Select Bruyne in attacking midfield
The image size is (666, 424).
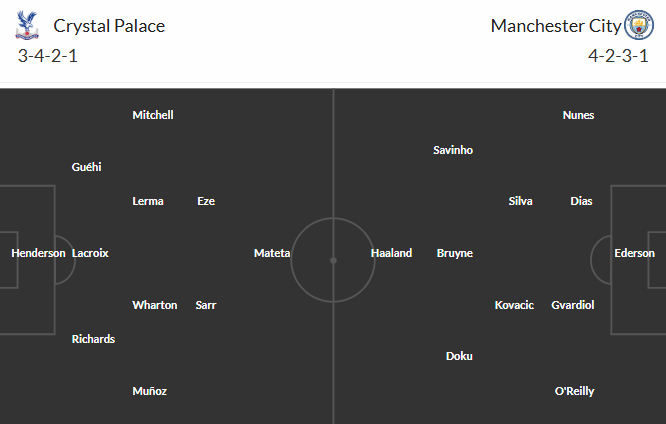[455, 253]
